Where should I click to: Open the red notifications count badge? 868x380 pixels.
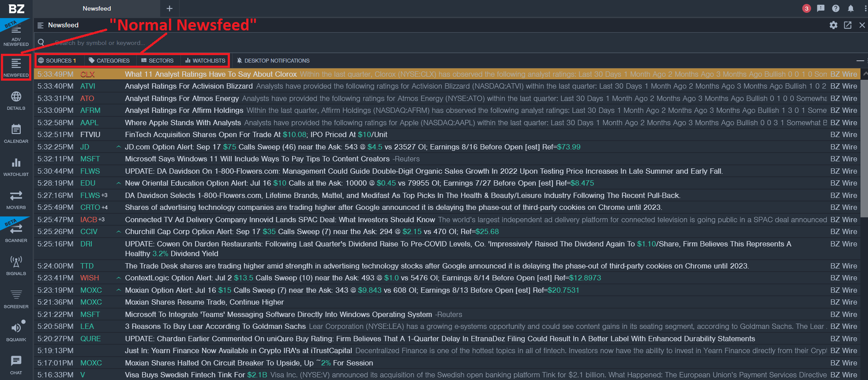807,8
